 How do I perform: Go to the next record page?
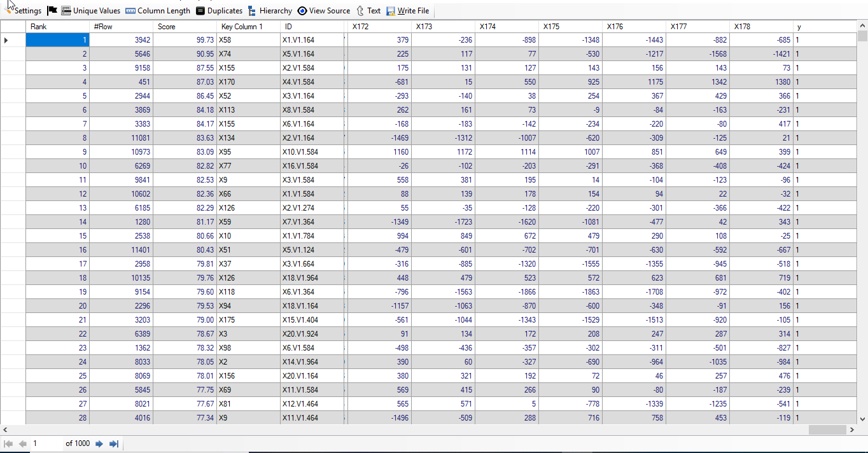99,443
